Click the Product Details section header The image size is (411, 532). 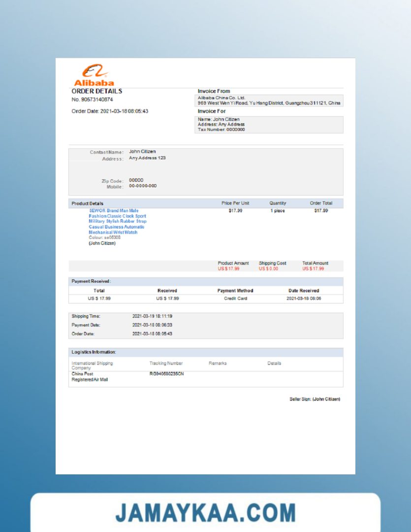[88, 203]
